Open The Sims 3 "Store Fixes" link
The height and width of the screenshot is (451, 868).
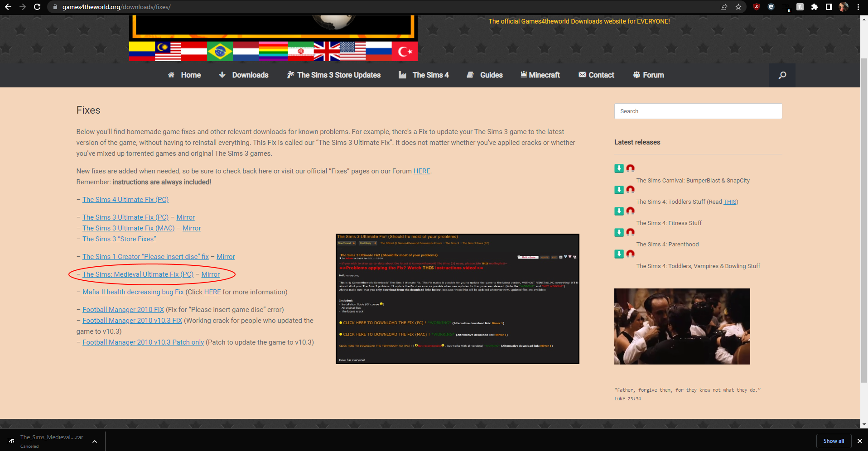click(119, 239)
